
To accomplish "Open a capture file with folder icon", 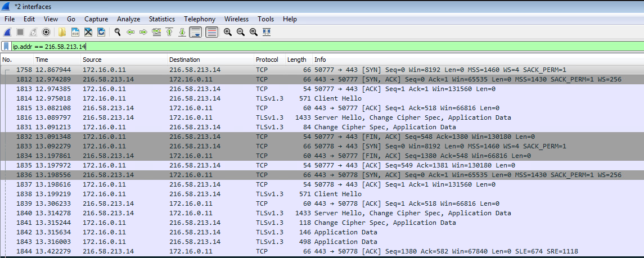I will pos(62,32).
